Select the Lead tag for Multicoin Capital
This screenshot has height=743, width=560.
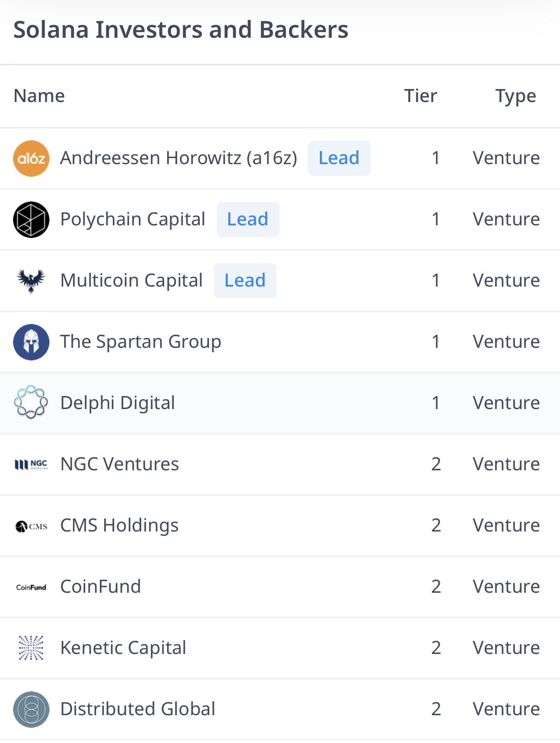pos(245,281)
